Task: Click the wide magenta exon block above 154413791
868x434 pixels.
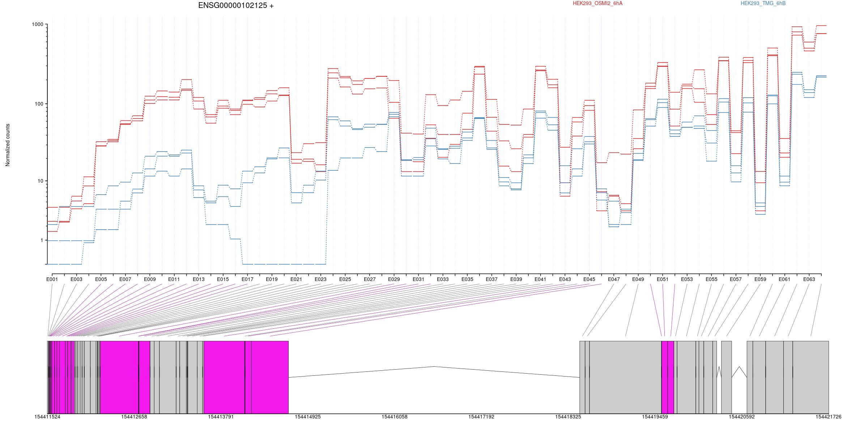Action: [246, 377]
